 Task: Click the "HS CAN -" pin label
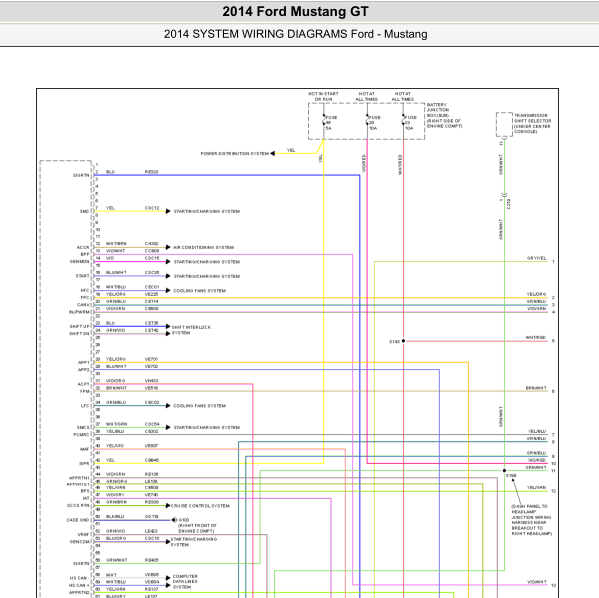pos(79,578)
